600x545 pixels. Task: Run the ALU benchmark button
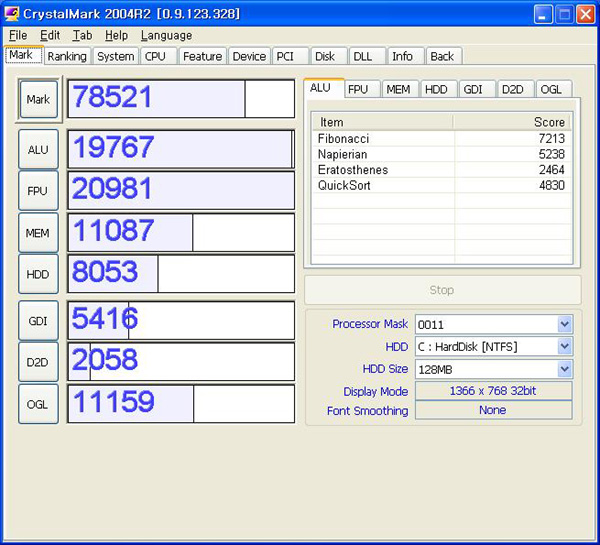[38, 149]
